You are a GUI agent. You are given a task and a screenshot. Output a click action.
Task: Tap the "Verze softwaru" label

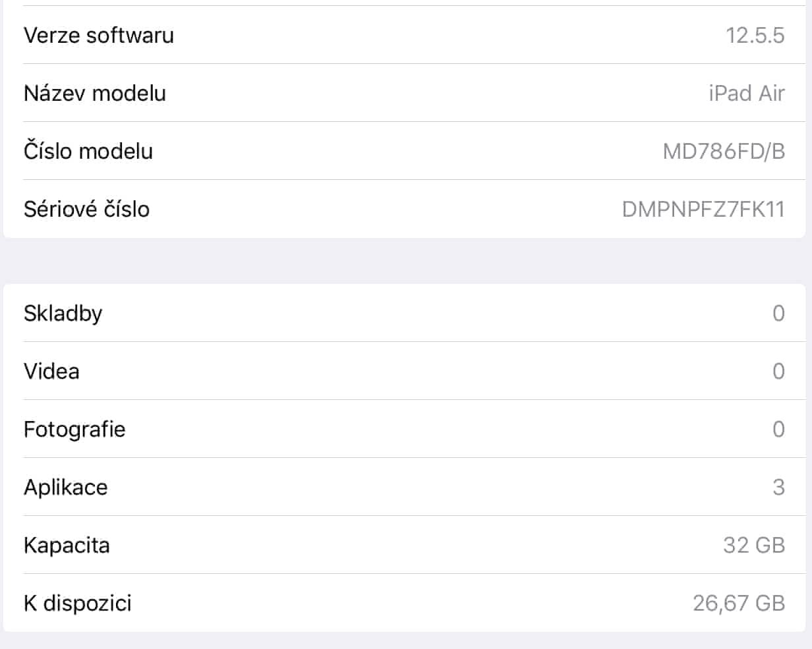click(99, 35)
